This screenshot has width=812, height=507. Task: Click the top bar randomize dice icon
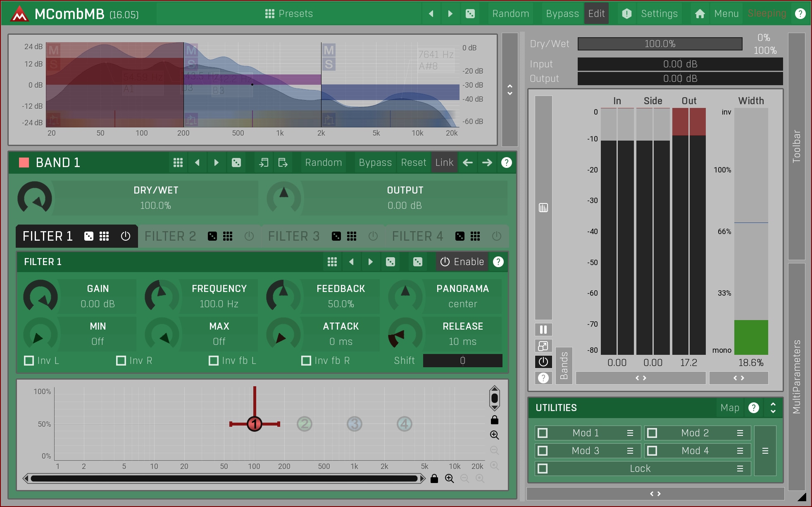(470, 14)
